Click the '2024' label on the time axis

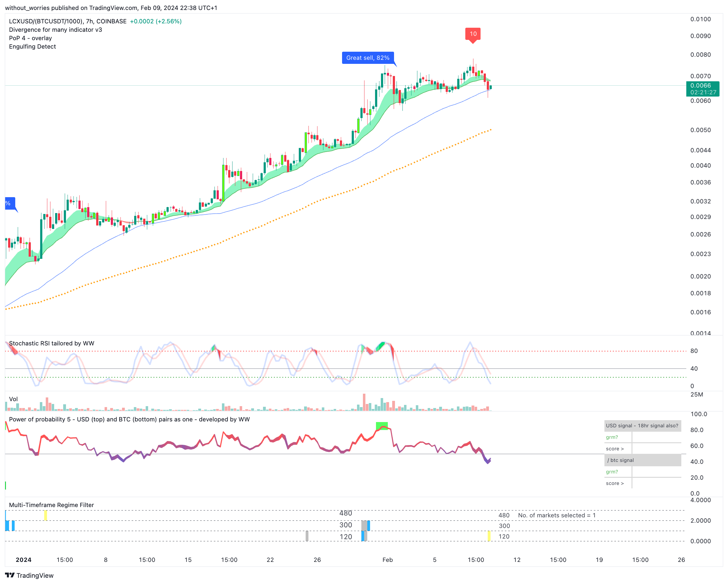24,560
